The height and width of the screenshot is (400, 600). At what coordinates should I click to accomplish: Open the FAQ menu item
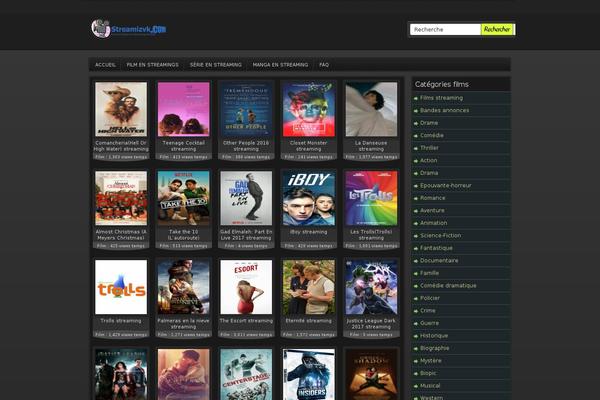[x=324, y=65]
